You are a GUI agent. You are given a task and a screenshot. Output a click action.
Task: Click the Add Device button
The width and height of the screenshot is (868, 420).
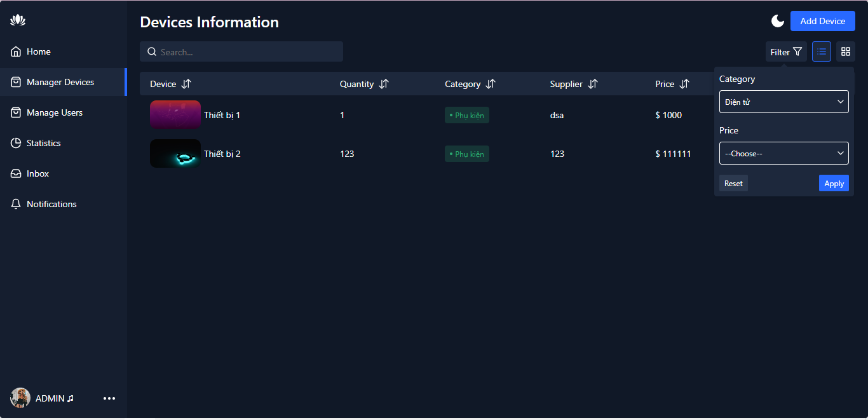point(822,21)
